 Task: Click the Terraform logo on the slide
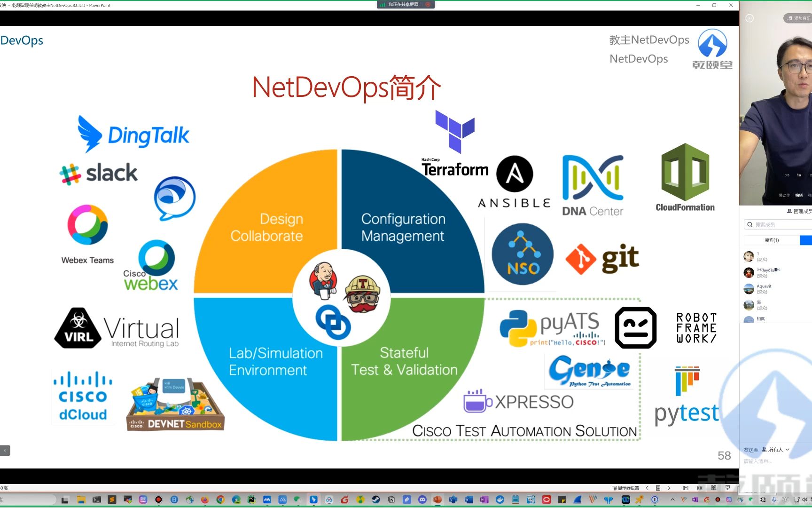pyautogui.click(x=455, y=143)
